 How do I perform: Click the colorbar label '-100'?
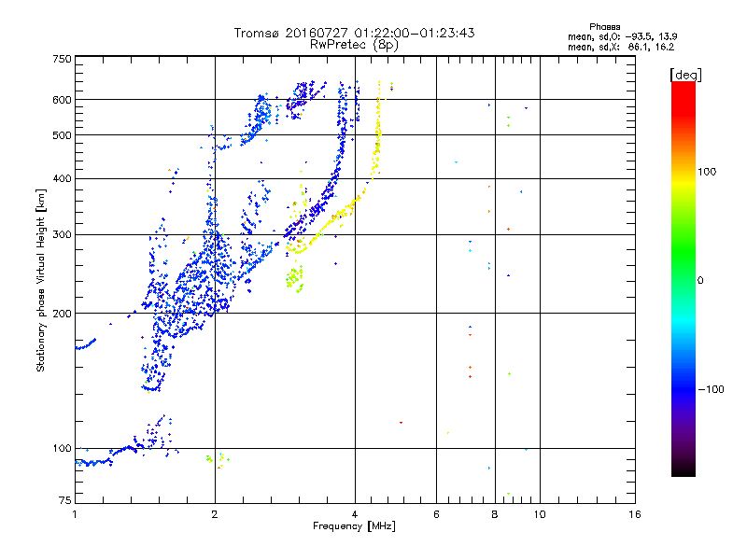tap(711, 389)
